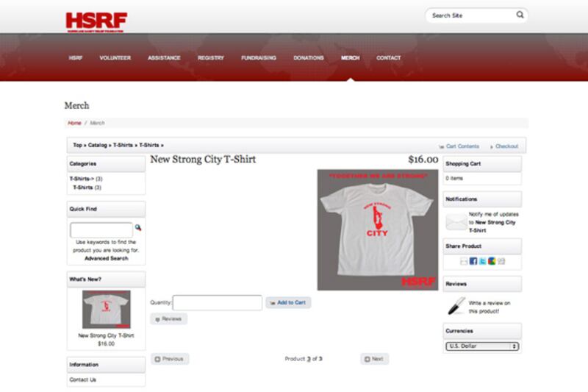Click the Quick Find magnifier icon
The width and height of the screenshot is (588, 392).
[x=138, y=228]
